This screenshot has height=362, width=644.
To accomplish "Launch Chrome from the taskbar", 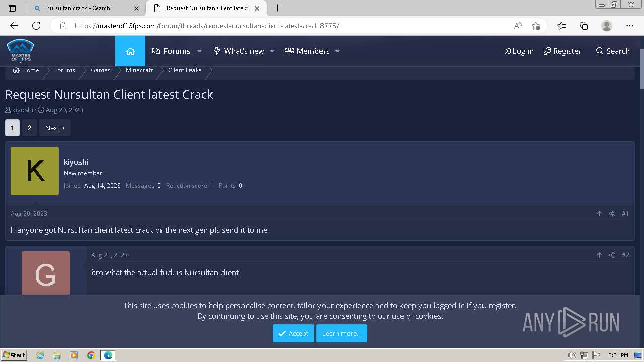I will 91,355.
